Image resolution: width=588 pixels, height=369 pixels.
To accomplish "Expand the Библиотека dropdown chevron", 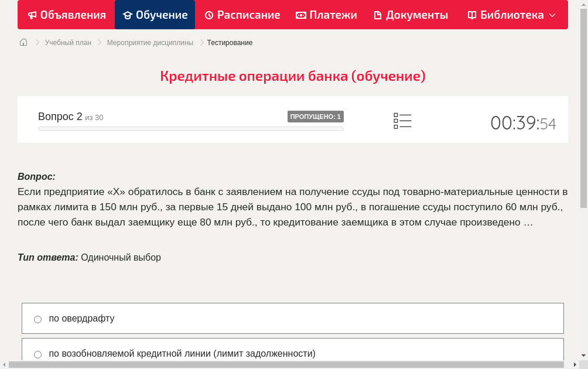I will point(552,15).
